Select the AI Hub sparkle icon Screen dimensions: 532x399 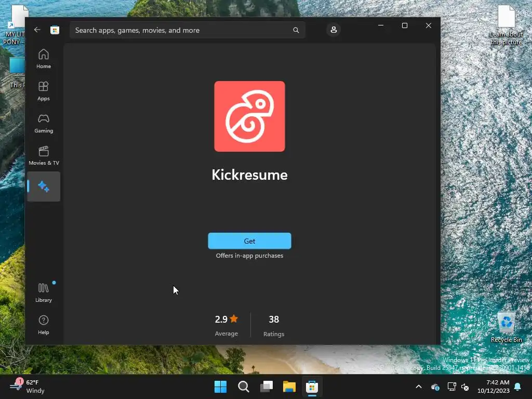pyautogui.click(x=44, y=187)
